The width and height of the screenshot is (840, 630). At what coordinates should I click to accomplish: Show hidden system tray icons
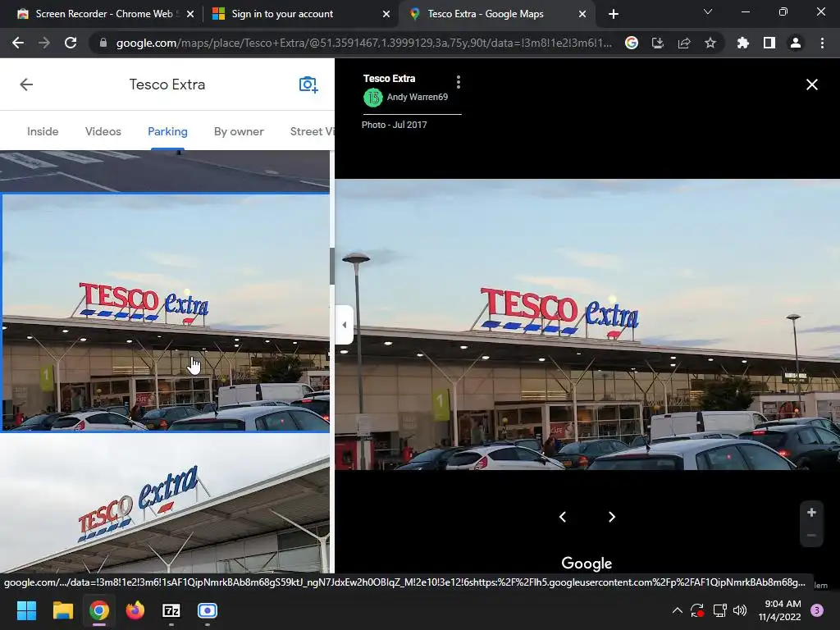[677, 610]
